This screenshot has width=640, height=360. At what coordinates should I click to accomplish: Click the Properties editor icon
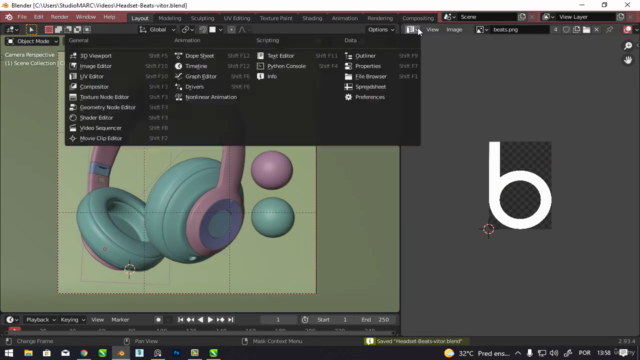click(348, 66)
